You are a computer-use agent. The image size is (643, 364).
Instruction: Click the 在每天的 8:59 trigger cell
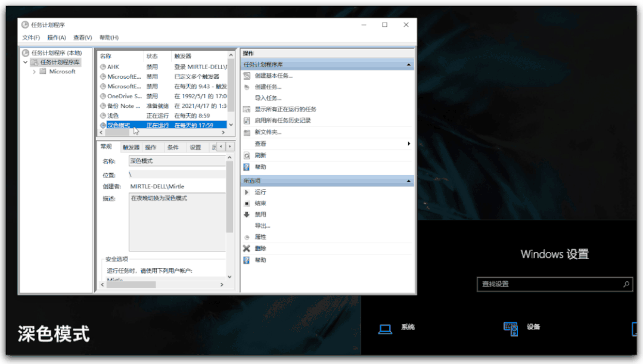pos(192,116)
